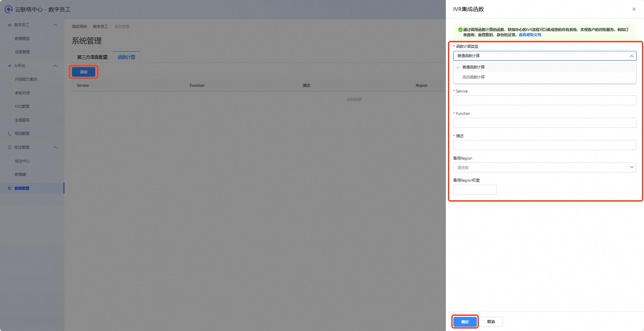Go to 测试用例 breadcrumb
Screen dimensions: 644x331
pyautogui.click(x=79, y=26)
